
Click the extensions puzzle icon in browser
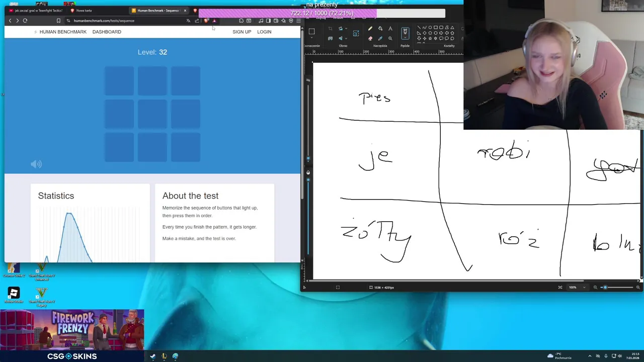242,21
